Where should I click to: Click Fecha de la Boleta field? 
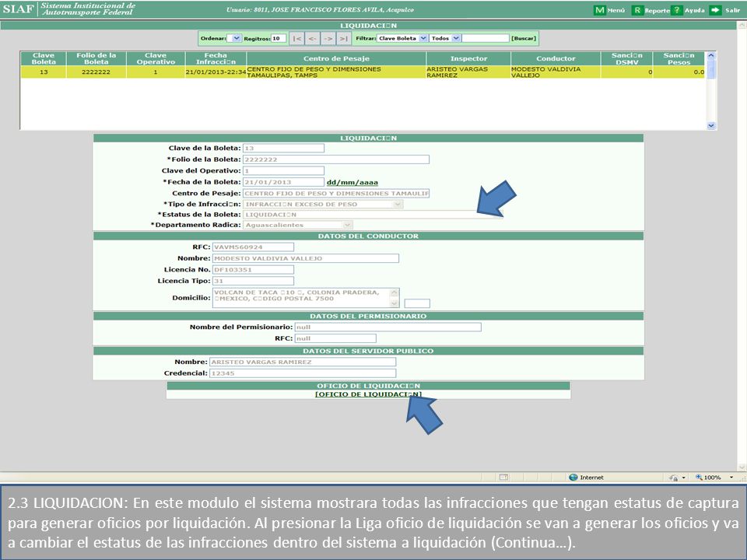283,182
